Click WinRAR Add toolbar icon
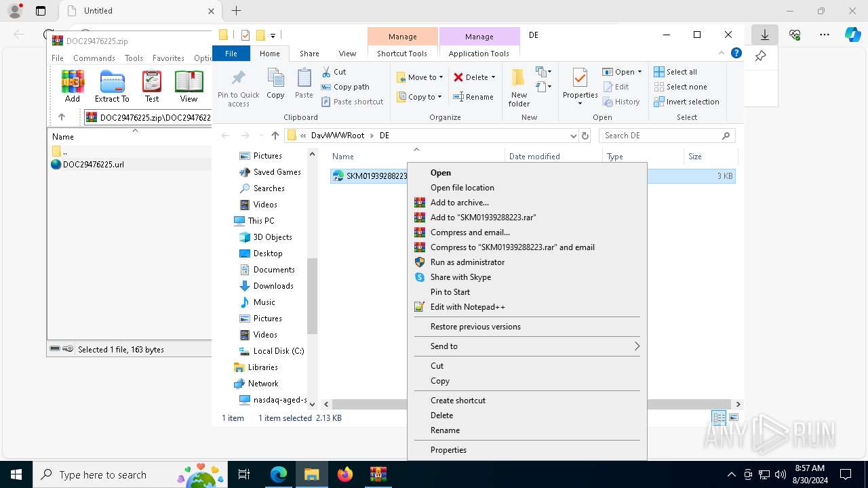This screenshot has height=488, width=868. pos(73,86)
